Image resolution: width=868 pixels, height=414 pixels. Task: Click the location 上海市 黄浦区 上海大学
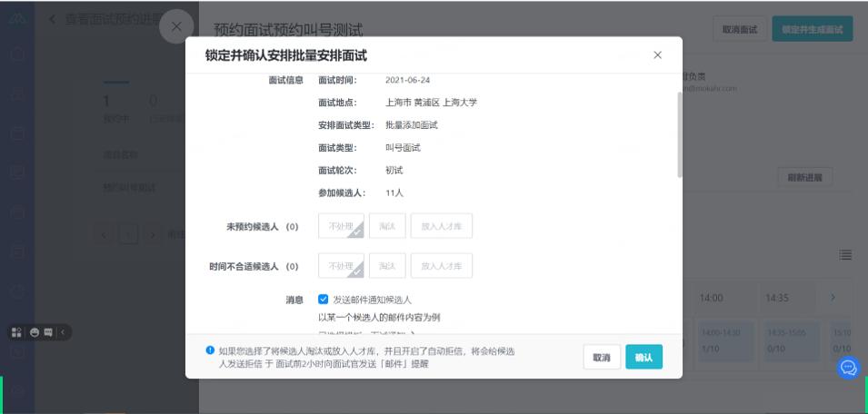[x=431, y=103]
